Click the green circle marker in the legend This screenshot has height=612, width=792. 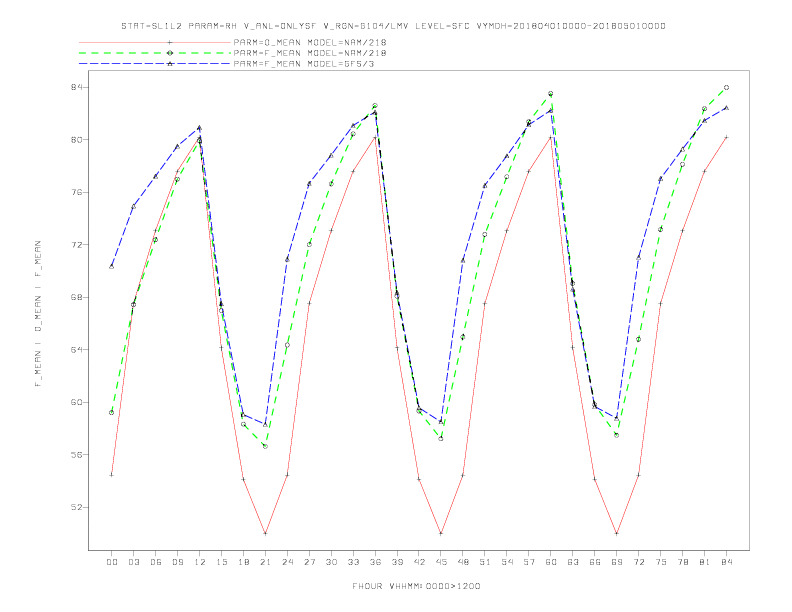point(170,53)
